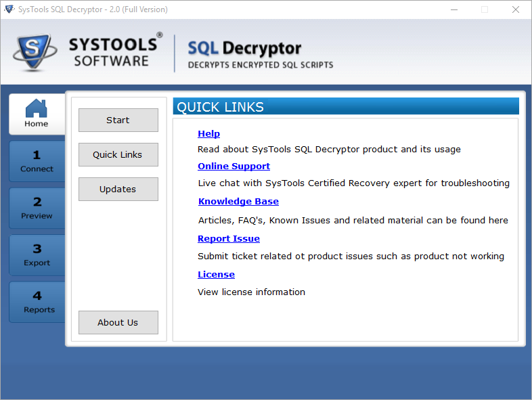This screenshot has width=532, height=400.
Task: Close the SQL Decryptor window
Action: tap(516, 9)
